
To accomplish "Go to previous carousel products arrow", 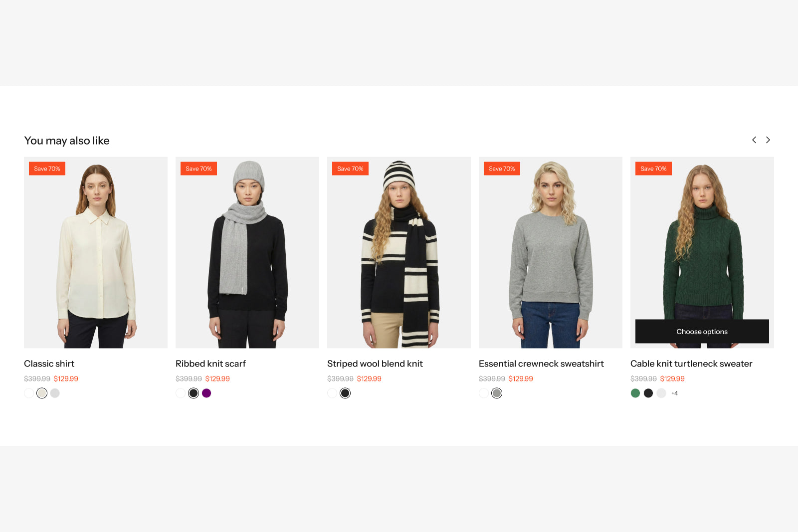I will [x=754, y=140].
